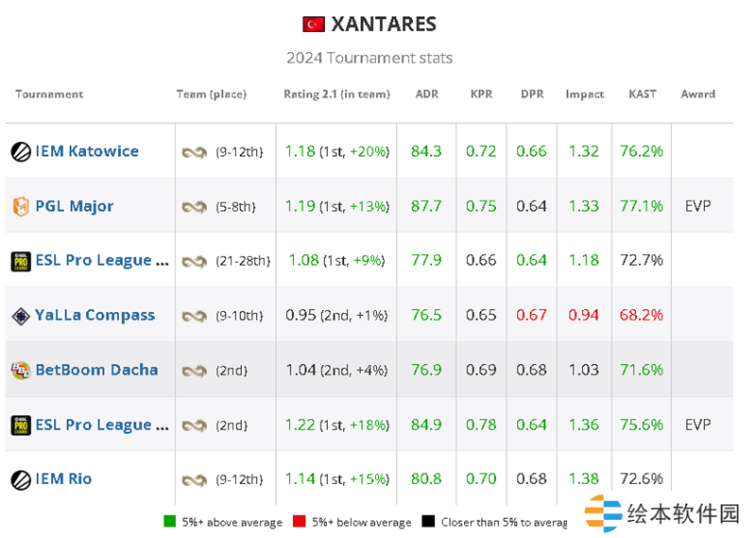The height and width of the screenshot is (538, 756).
Task: Click the green 5%+ above average swatch
Action: pos(169,522)
